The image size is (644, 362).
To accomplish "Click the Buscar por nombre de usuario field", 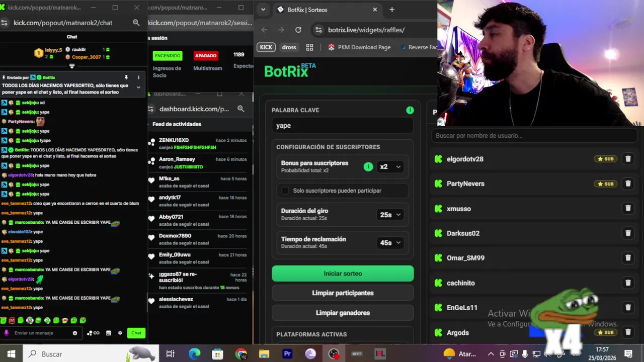I will pyautogui.click(x=535, y=135).
